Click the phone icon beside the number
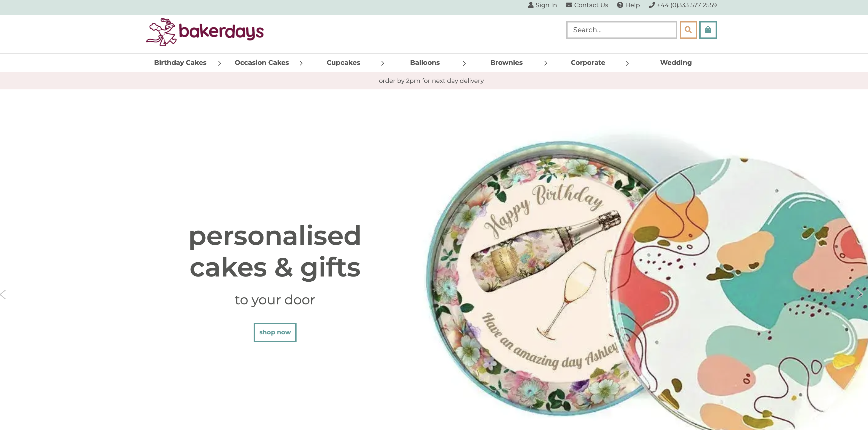Image resolution: width=868 pixels, height=430 pixels. pos(652,5)
